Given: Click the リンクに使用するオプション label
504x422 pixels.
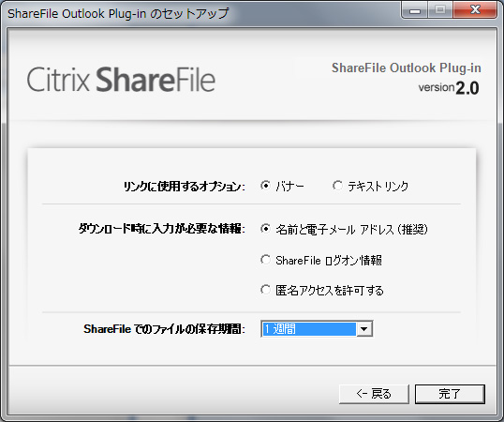Looking at the screenshot, I should 185,187.
